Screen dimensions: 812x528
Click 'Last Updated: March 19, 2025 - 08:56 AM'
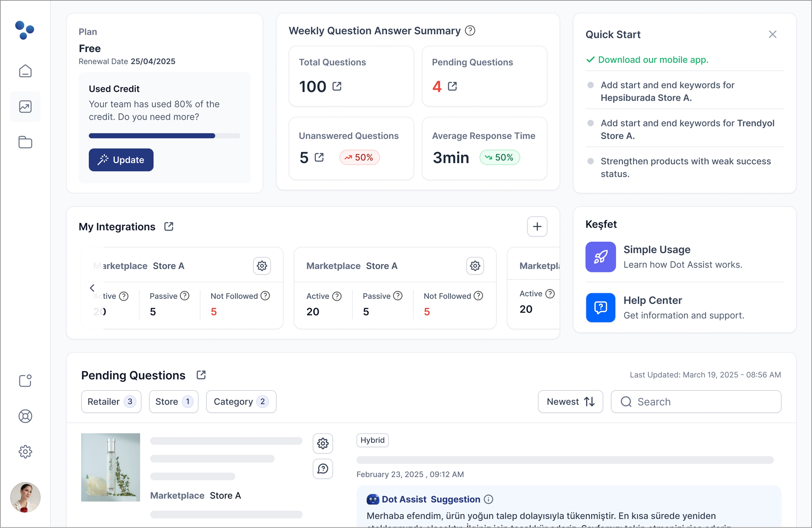coord(705,375)
